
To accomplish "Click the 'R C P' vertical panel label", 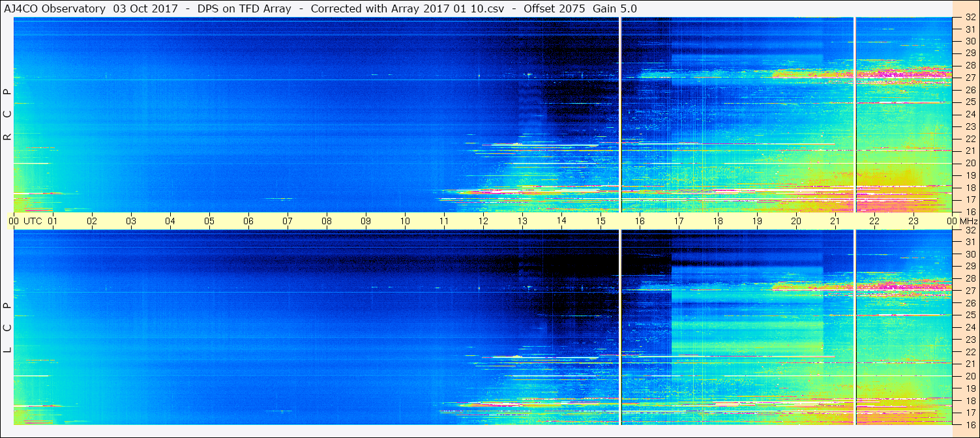I will 7,115.
